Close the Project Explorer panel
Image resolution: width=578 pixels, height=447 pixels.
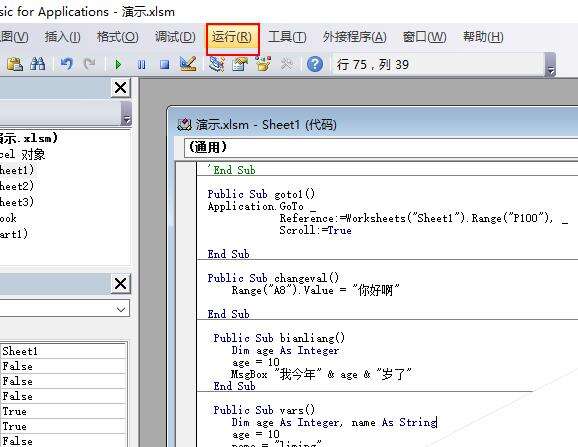coord(121,88)
